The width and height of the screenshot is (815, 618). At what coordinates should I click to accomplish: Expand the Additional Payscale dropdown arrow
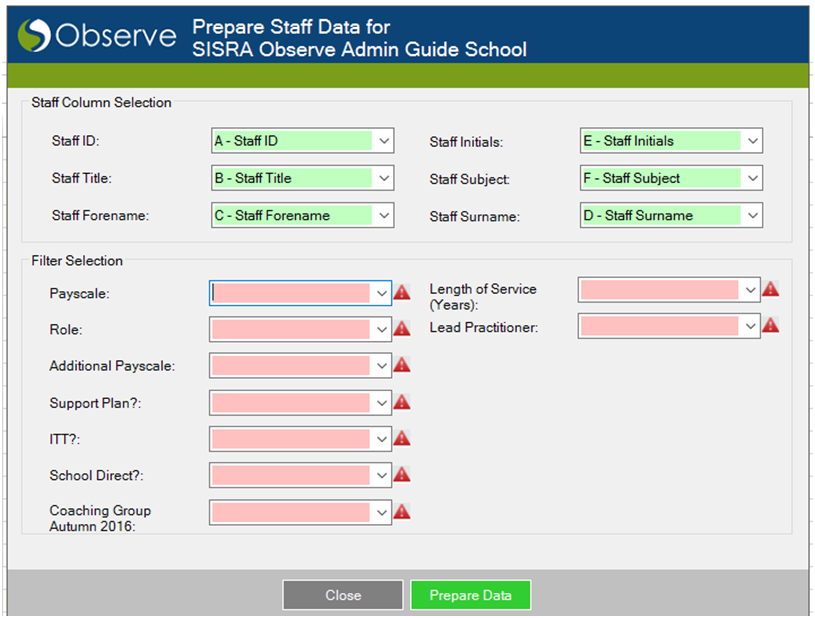[382, 366]
